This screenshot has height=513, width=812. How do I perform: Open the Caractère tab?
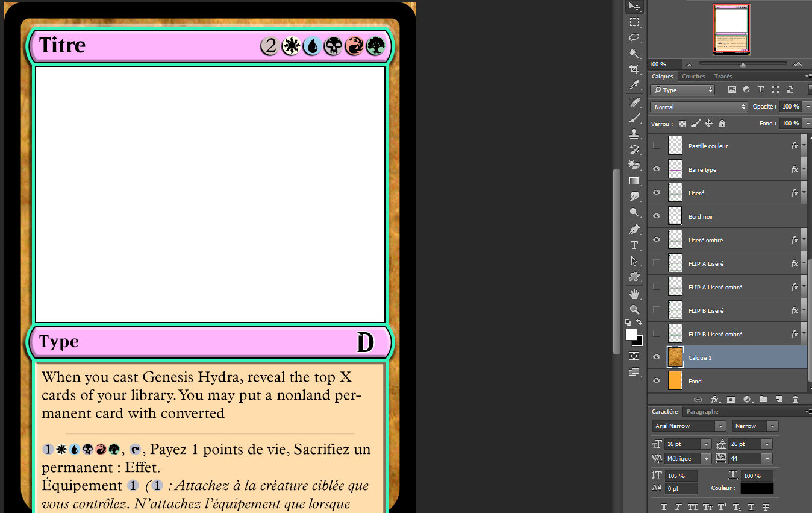coord(665,412)
